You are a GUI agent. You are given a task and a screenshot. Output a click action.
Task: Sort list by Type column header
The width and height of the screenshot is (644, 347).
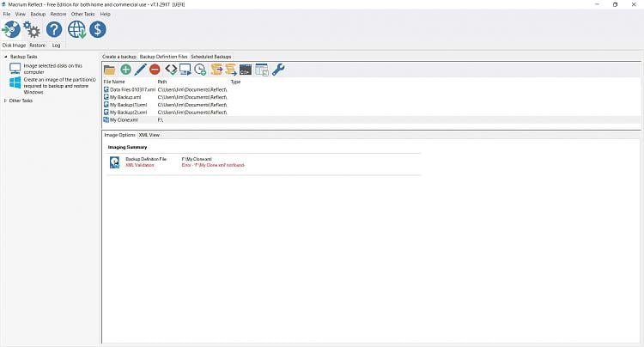coord(236,82)
